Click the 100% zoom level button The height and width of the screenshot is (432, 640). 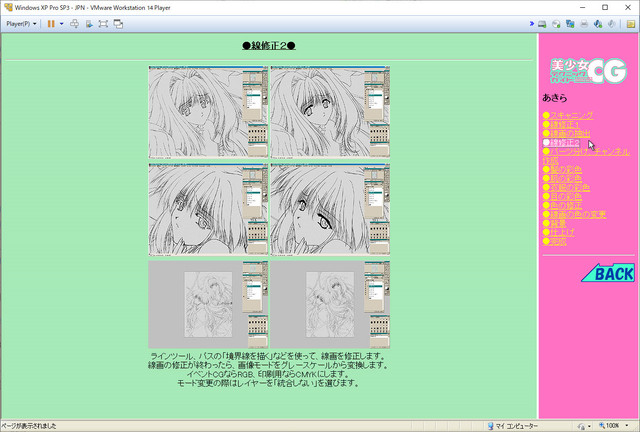click(609, 426)
